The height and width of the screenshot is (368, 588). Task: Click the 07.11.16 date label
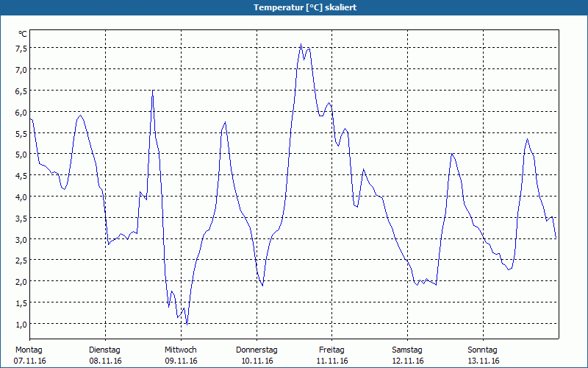click(29, 361)
